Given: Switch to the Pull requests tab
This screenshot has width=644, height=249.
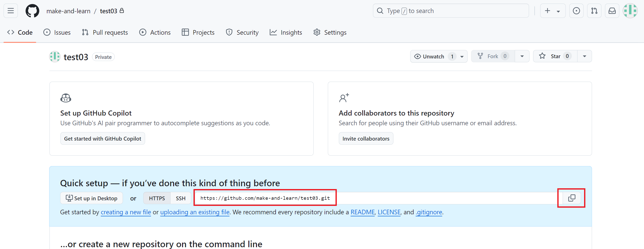Looking at the screenshot, I should [105, 32].
